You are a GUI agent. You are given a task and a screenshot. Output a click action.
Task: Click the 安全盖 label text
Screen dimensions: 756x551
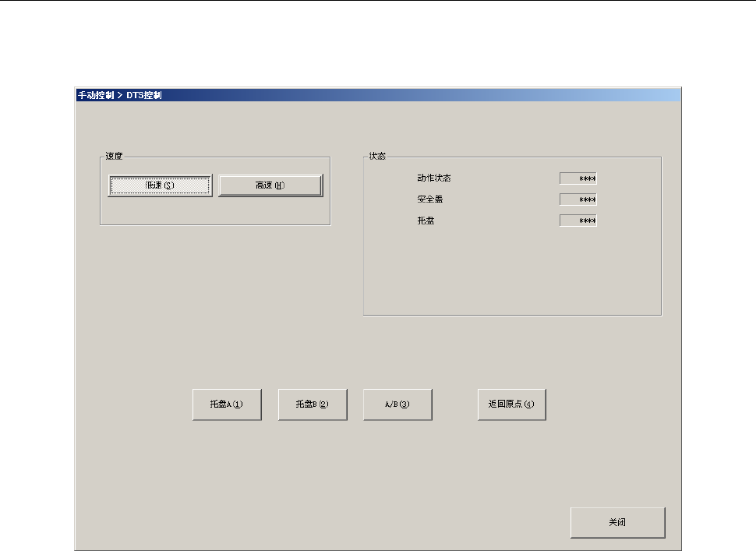[x=430, y=199]
